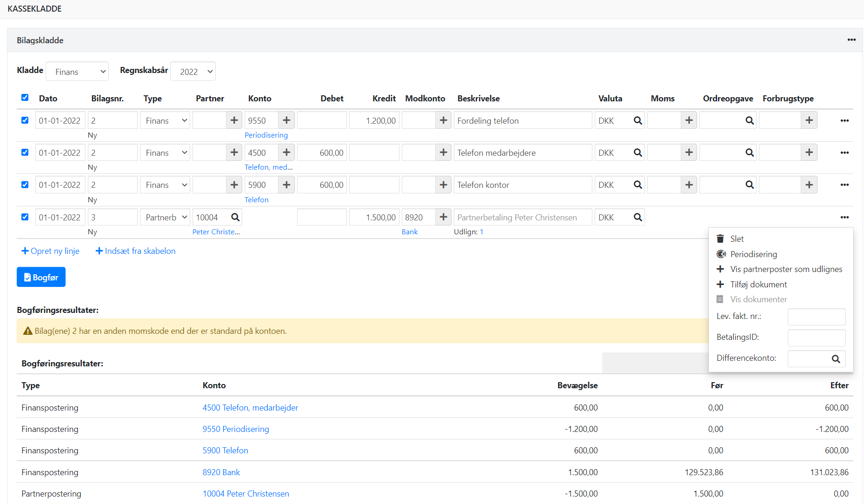Click the blue Bogfør button
This screenshot has width=864, height=504.
tap(41, 277)
